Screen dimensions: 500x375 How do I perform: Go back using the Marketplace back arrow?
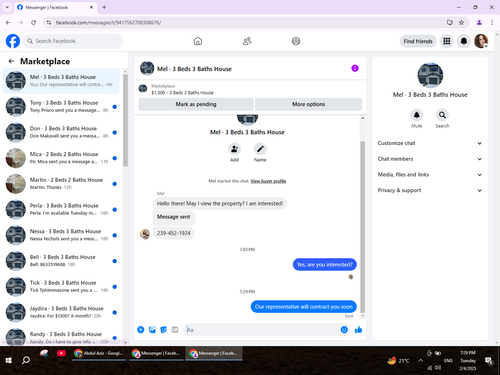tap(11, 61)
